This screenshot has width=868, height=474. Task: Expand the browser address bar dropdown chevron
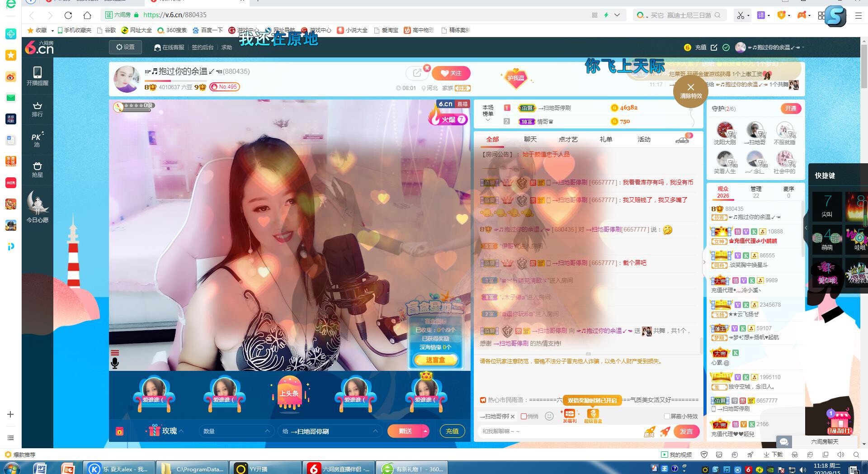617,15
